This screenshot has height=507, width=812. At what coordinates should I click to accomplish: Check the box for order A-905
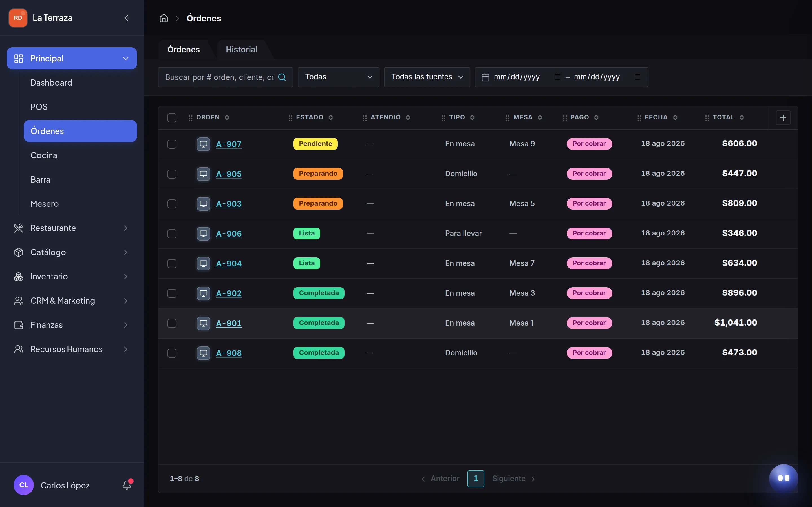(x=172, y=174)
